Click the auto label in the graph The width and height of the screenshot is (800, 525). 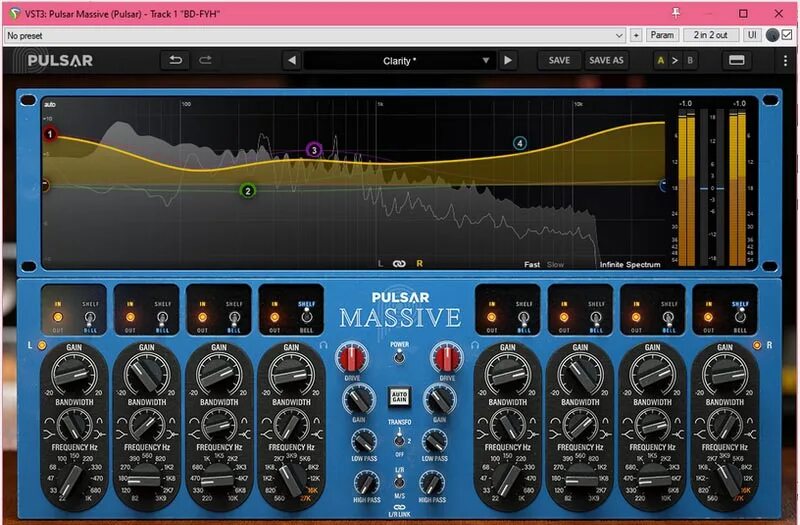(49, 104)
